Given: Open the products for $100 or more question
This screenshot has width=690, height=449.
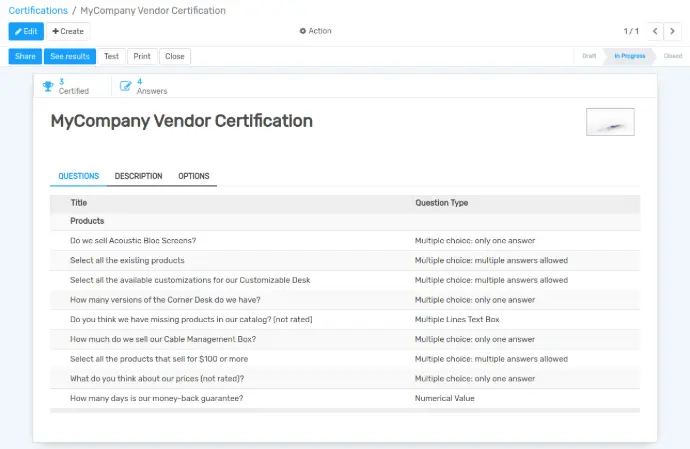Looking at the screenshot, I should (345, 359).
